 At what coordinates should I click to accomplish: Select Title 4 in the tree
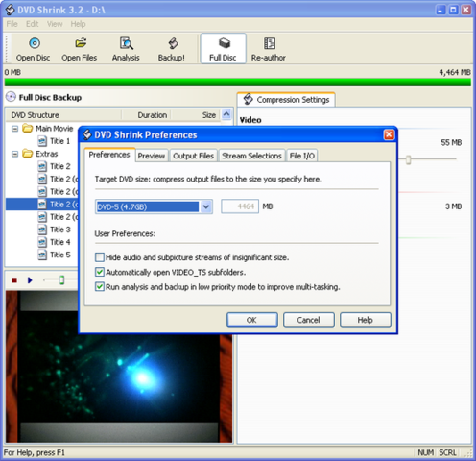[x=60, y=242]
